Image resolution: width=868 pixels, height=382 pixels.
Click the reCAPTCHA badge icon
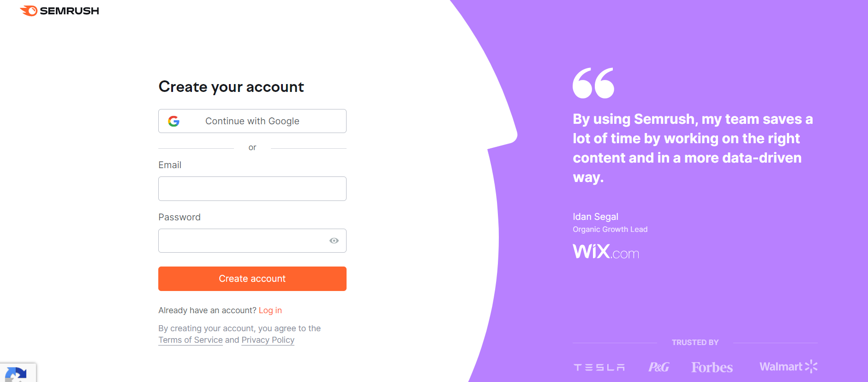pyautogui.click(x=16, y=374)
